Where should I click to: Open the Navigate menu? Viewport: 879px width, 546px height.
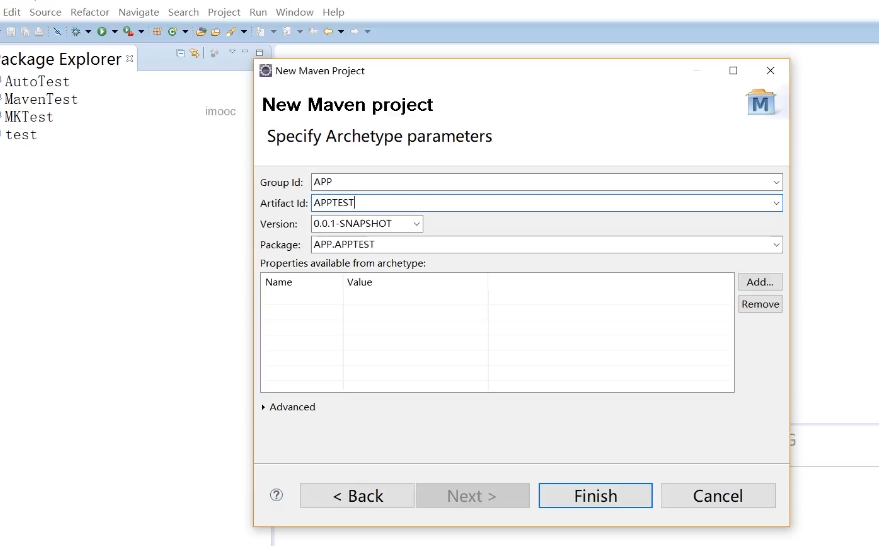pos(138,12)
